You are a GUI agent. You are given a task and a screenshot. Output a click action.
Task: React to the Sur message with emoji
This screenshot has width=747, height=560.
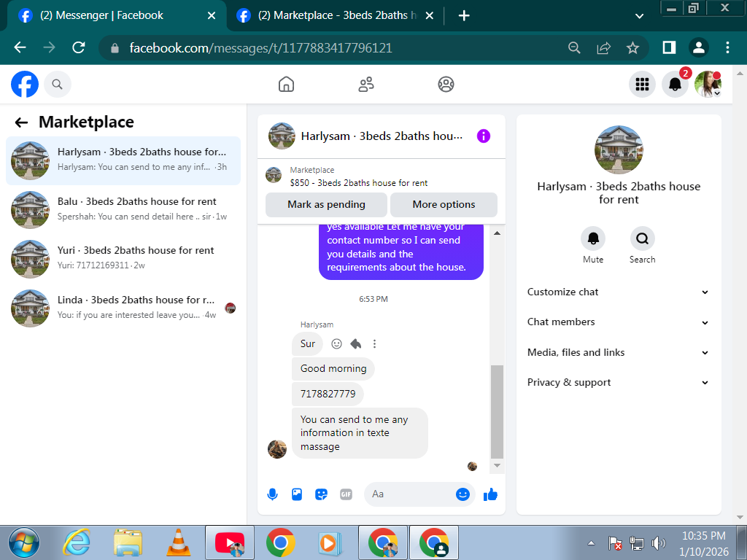[x=336, y=344]
